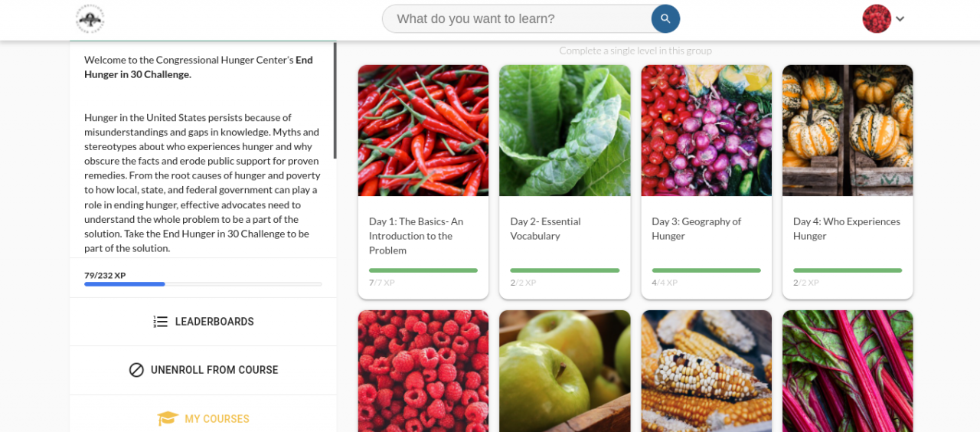980x432 pixels.
Task: Click the Unenroll circle-slash icon
Action: [x=136, y=370]
